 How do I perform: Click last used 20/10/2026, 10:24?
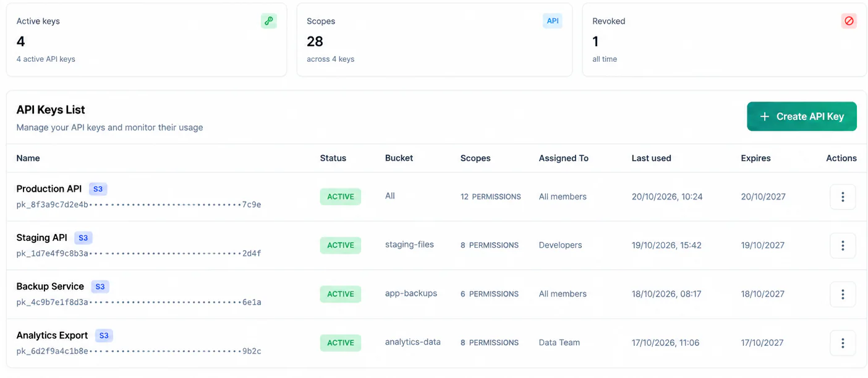click(667, 196)
